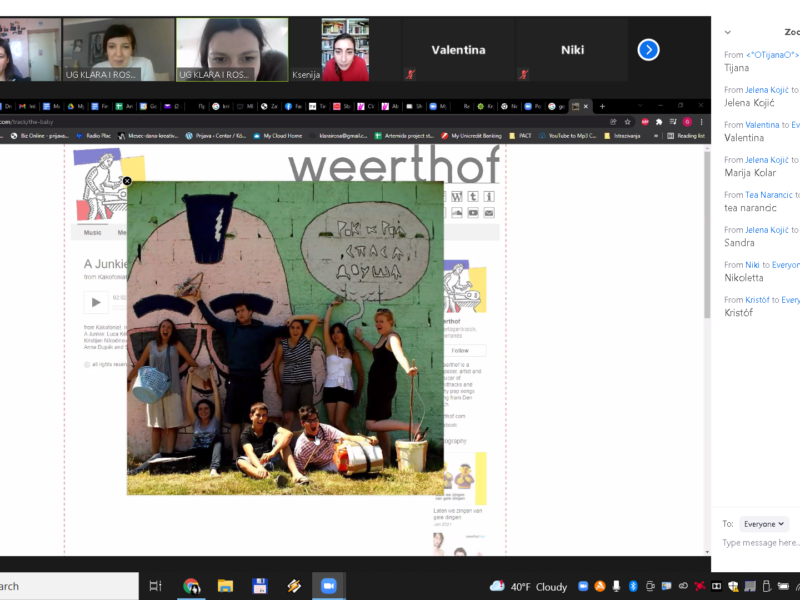Screen dimensions: 800x600
Task: Open File Explorer from the taskbar
Action: point(225,586)
